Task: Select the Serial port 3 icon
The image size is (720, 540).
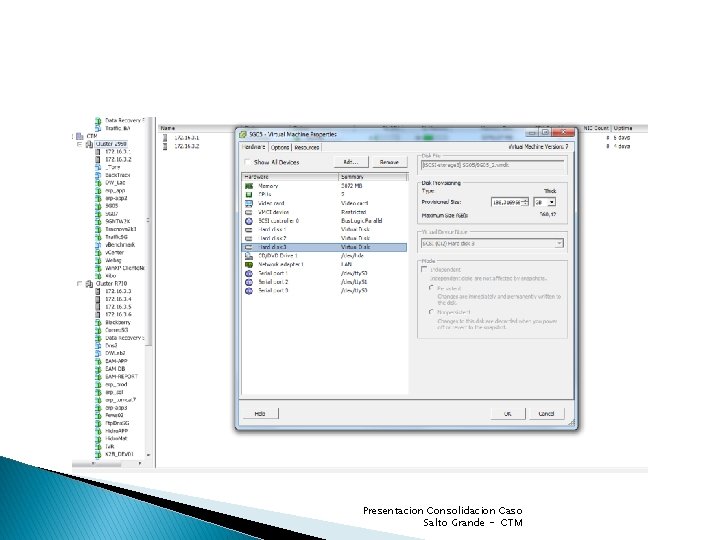Action: (249, 291)
